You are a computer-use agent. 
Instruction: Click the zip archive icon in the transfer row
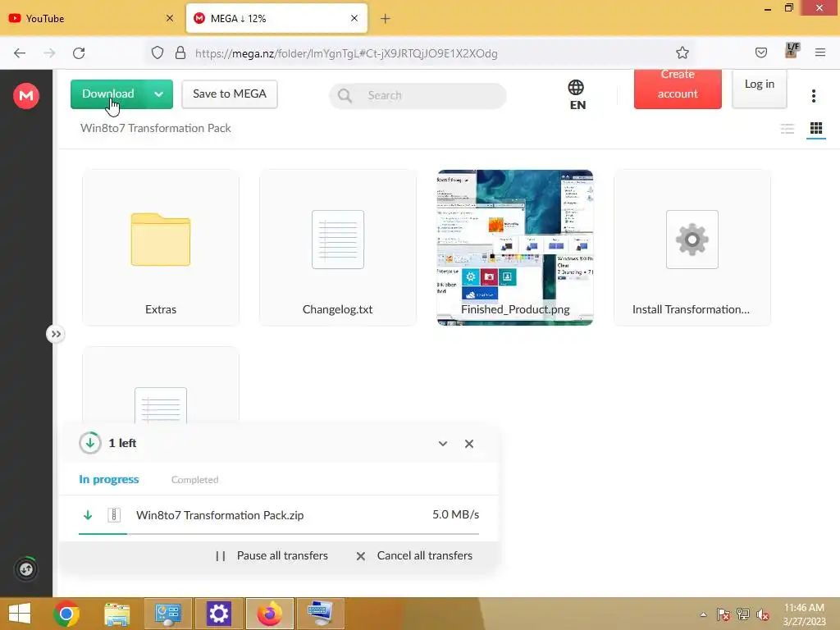point(114,515)
